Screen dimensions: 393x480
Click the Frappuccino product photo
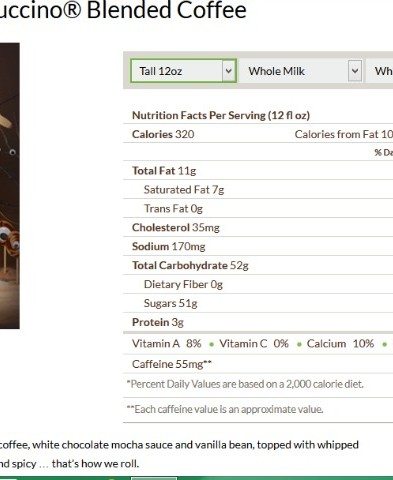click(x=10, y=186)
